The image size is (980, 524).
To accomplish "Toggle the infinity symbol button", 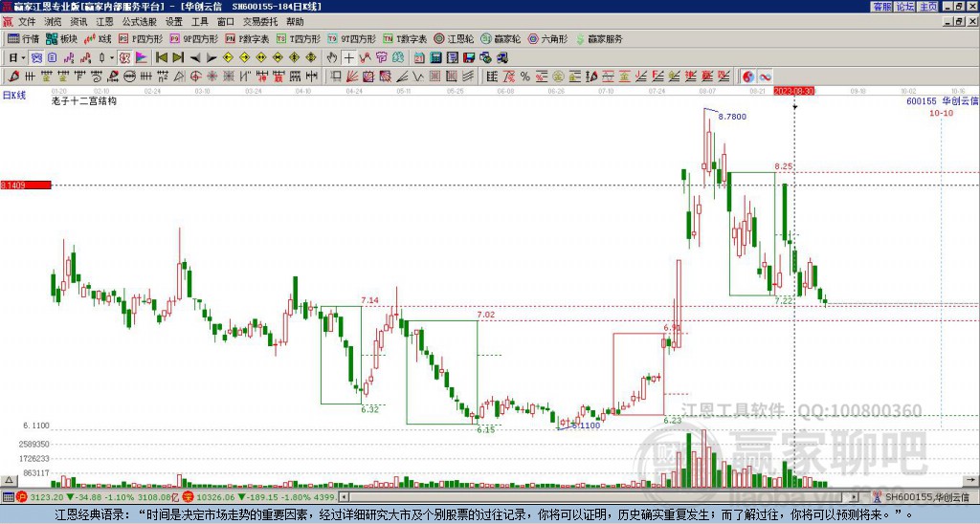I will (x=765, y=76).
